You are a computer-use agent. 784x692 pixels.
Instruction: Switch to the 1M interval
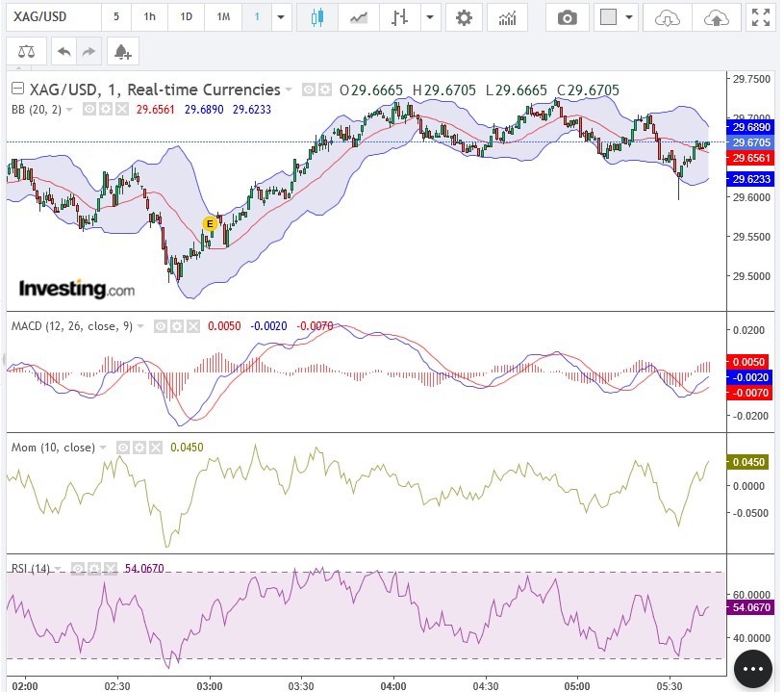[x=223, y=17]
